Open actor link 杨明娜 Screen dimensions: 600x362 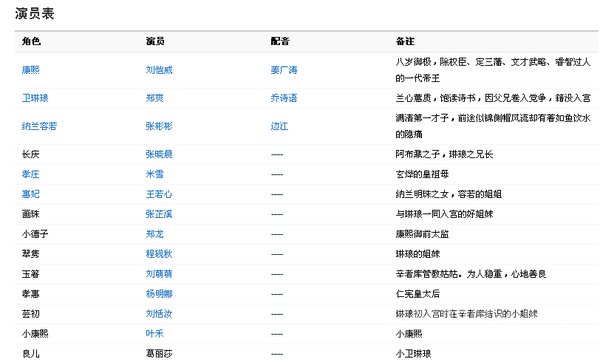coord(159,294)
